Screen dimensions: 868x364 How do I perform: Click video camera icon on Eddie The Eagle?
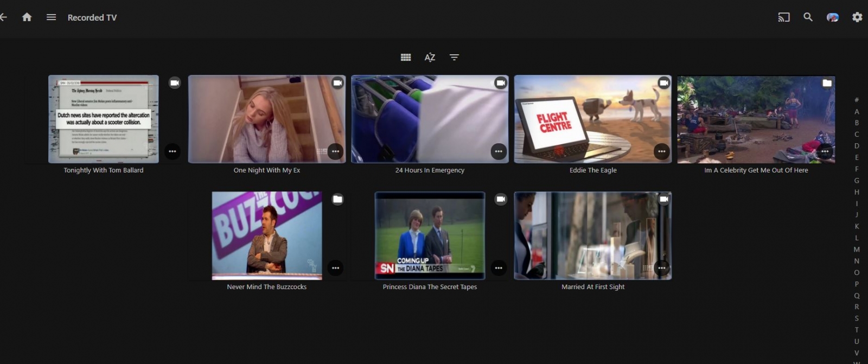(x=663, y=83)
